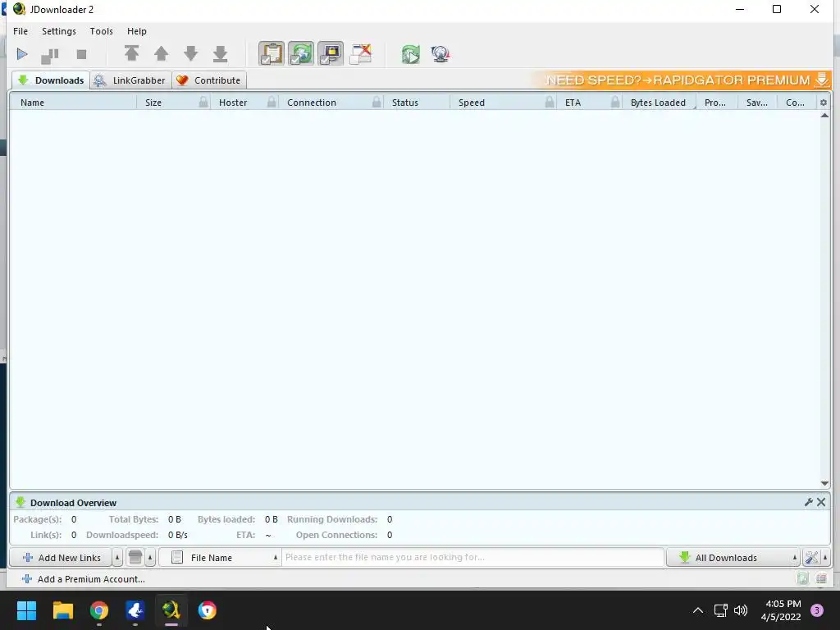Open the notification center badge
Screen dimensions: 840x630
point(817,610)
